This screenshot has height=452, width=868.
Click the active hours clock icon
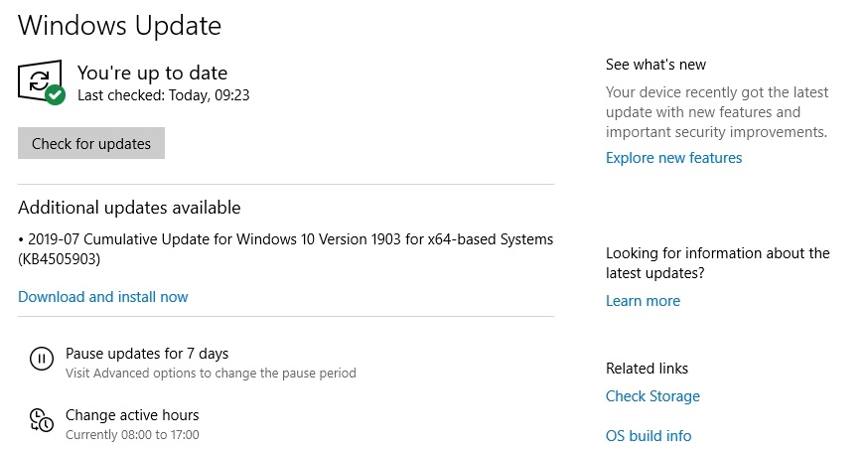[42, 420]
